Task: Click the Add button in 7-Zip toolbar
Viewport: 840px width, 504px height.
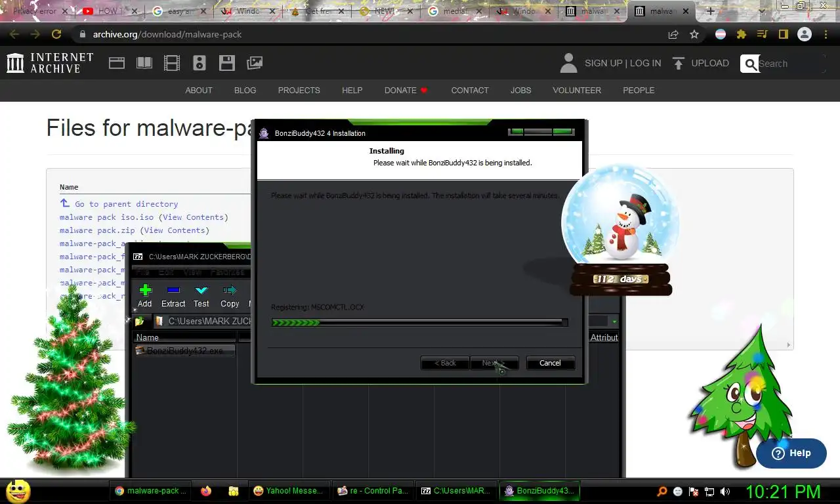Action: (145, 296)
